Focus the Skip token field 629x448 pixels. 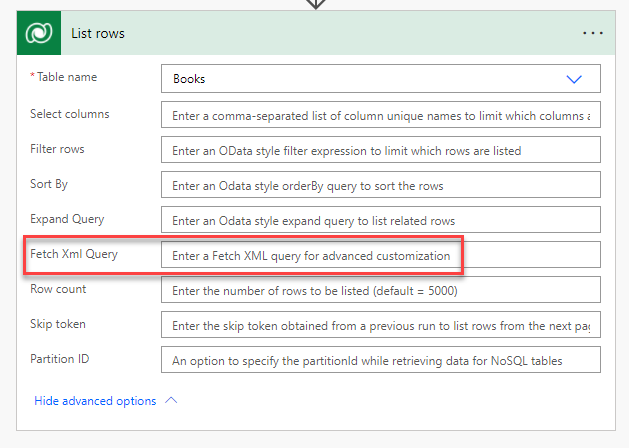pyautogui.click(x=380, y=325)
